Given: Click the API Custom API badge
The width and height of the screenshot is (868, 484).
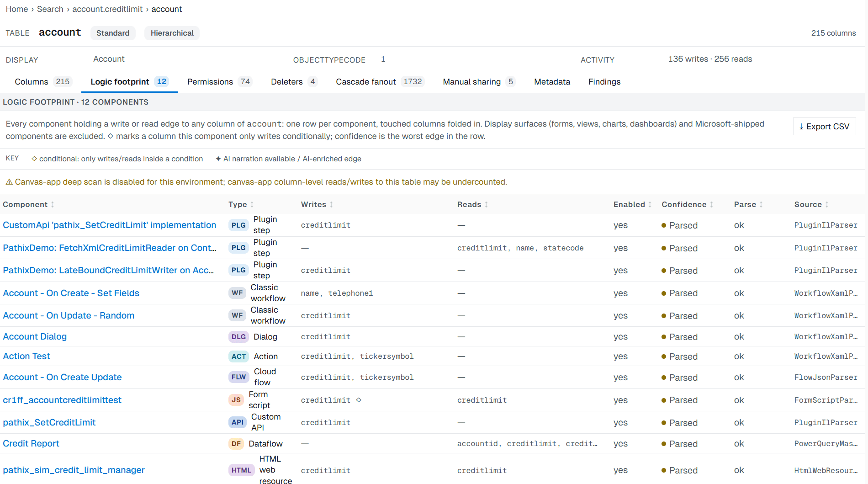Looking at the screenshot, I should [x=238, y=422].
